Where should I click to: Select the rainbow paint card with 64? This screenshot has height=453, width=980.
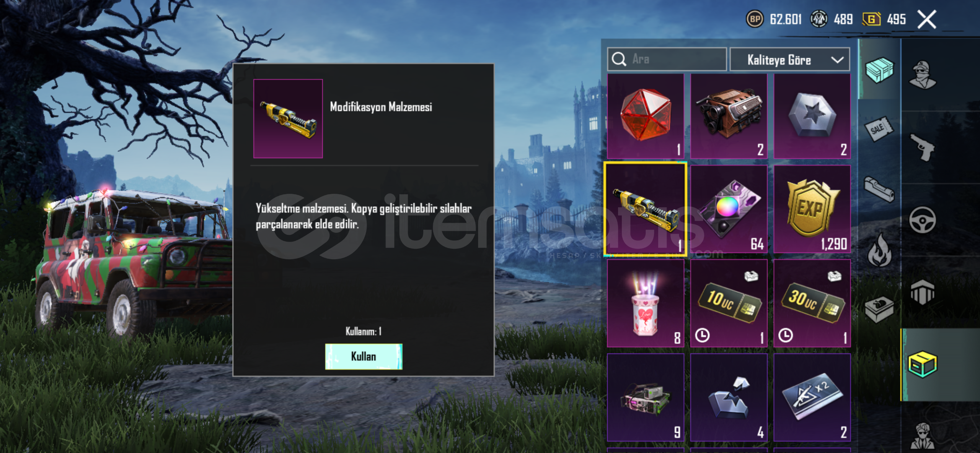pyautogui.click(x=729, y=209)
